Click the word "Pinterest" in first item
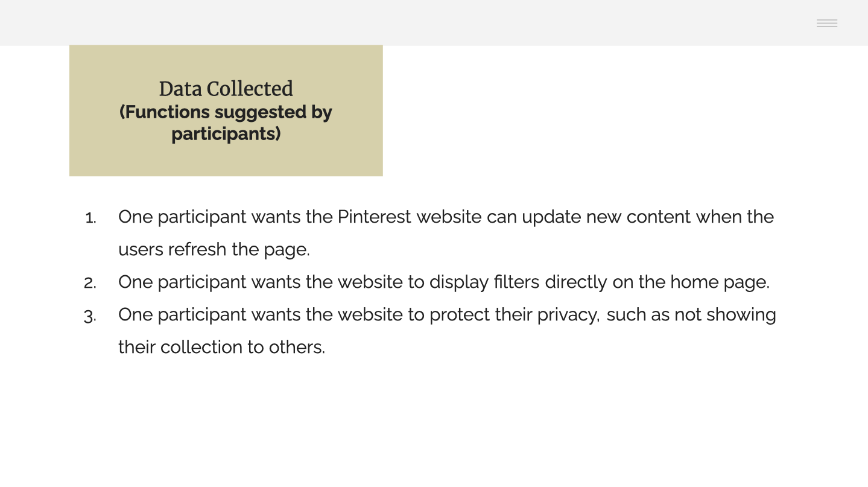The image size is (868, 487). pos(375,217)
